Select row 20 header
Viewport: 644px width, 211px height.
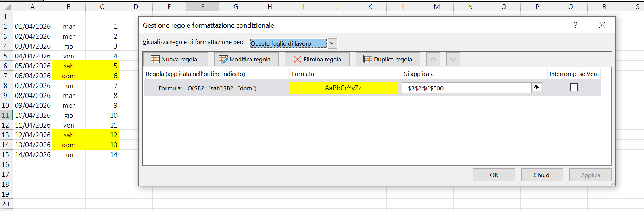coord(6,204)
